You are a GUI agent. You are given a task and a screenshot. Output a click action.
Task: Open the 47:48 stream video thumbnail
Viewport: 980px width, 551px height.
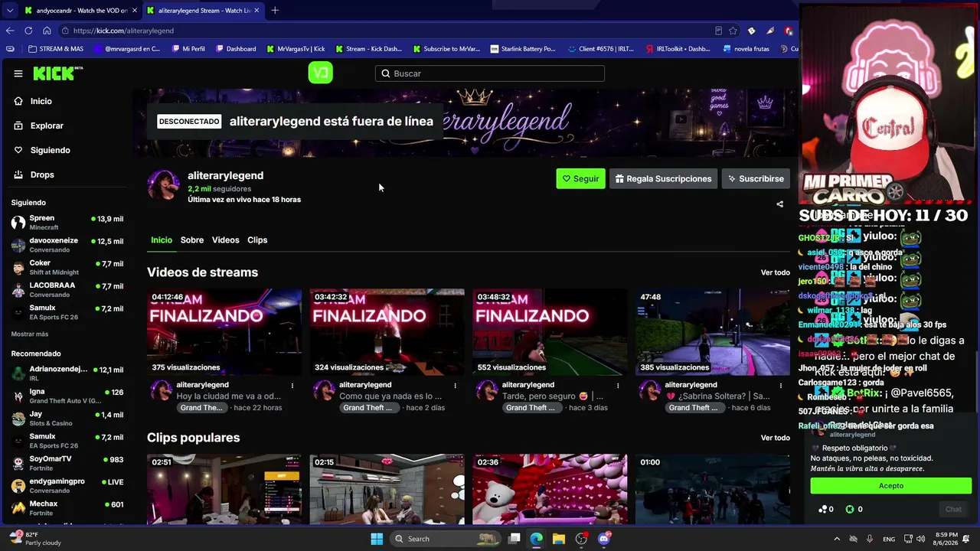(712, 332)
